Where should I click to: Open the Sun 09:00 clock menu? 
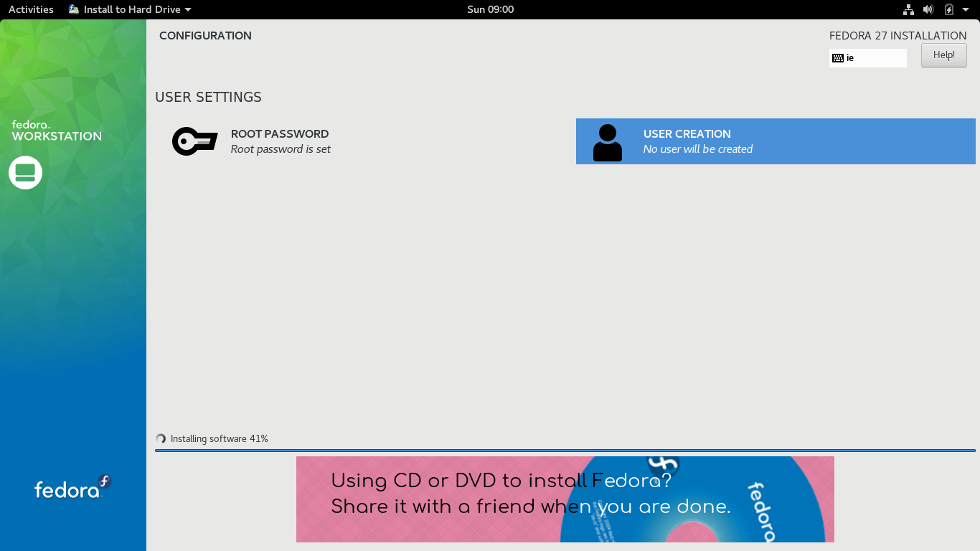490,9
